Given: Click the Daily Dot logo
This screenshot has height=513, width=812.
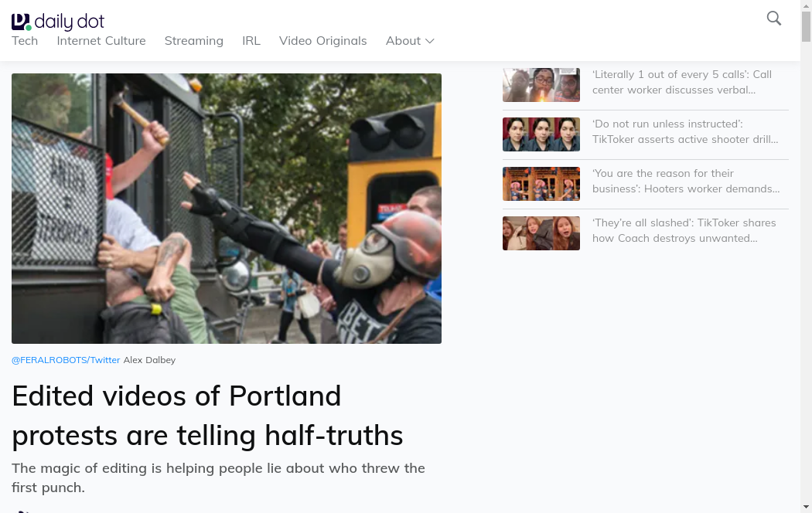Looking at the screenshot, I should point(58,22).
